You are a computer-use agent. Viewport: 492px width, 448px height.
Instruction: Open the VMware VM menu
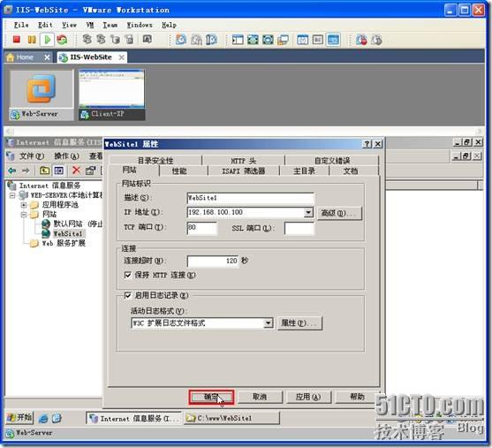click(90, 25)
